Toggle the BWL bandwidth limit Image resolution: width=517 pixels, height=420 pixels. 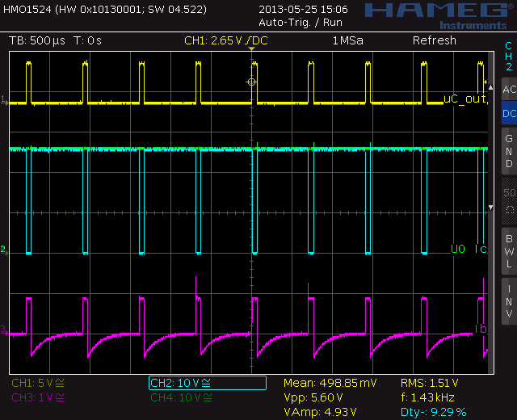508,250
